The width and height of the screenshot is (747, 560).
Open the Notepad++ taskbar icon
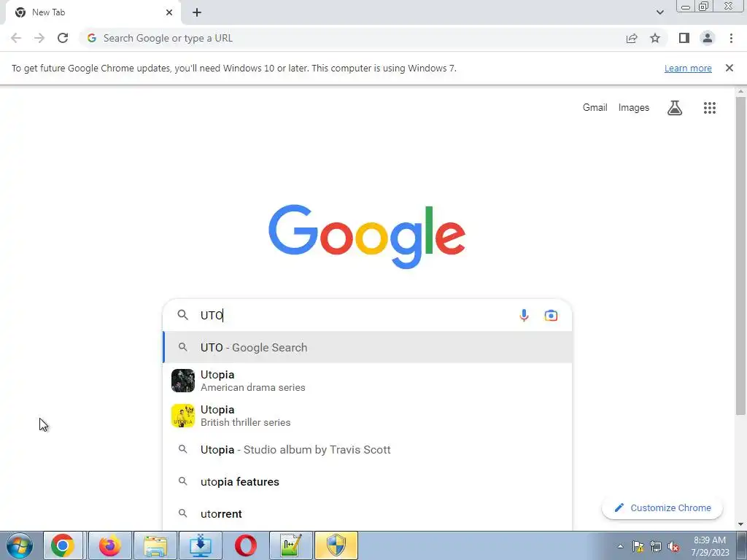pyautogui.click(x=290, y=545)
